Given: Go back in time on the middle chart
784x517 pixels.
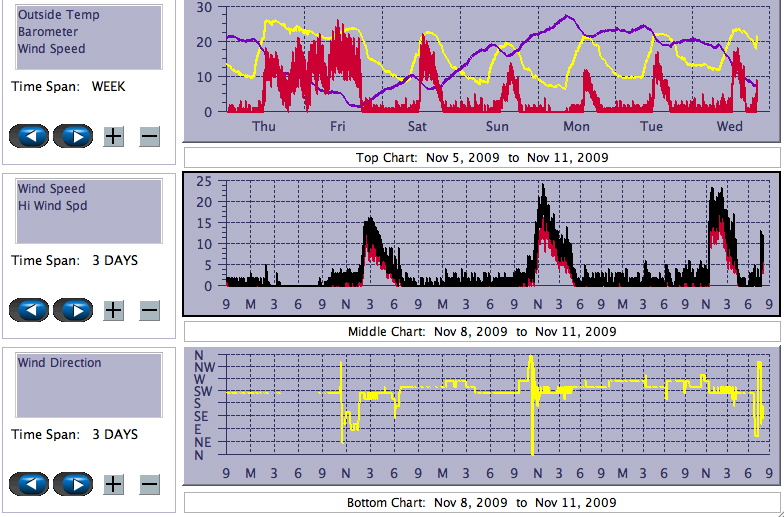Looking at the screenshot, I should click(28, 310).
